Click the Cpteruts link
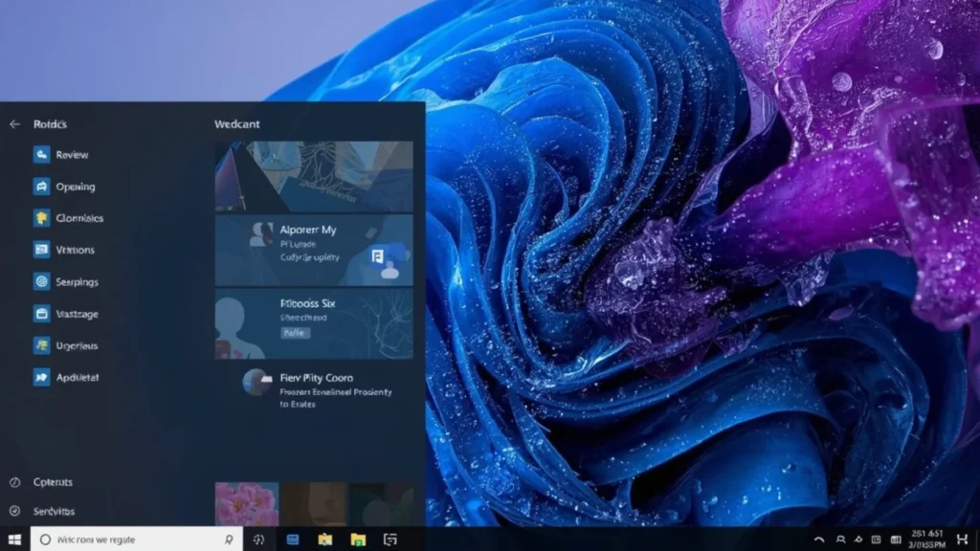The height and width of the screenshot is (551, 980). [x=54, y=482]
